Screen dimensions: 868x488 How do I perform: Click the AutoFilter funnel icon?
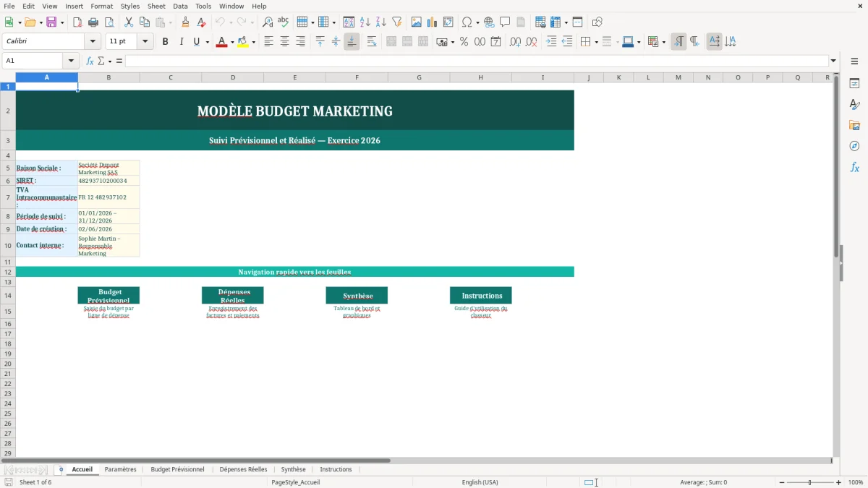pyautogui.click(x=397, y=22)
